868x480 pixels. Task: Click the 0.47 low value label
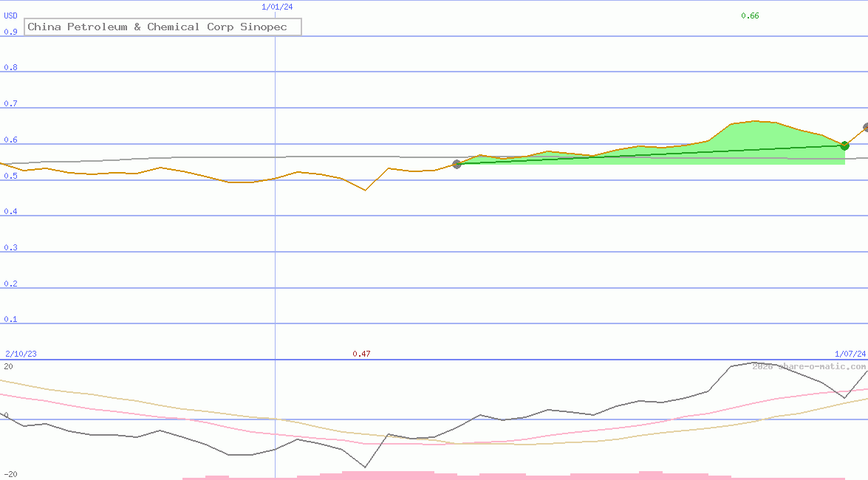coord(361,354)
